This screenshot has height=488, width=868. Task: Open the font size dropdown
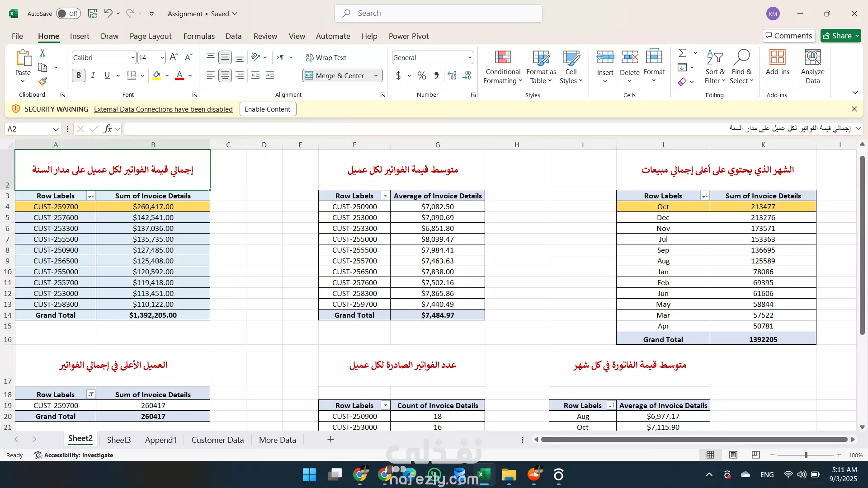(x=162, y=57)
